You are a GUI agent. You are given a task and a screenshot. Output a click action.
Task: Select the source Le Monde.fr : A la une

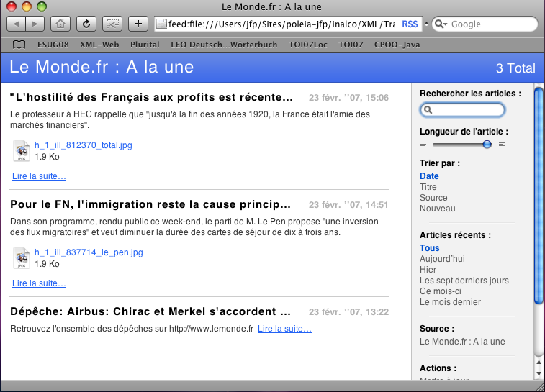(462, 342)
